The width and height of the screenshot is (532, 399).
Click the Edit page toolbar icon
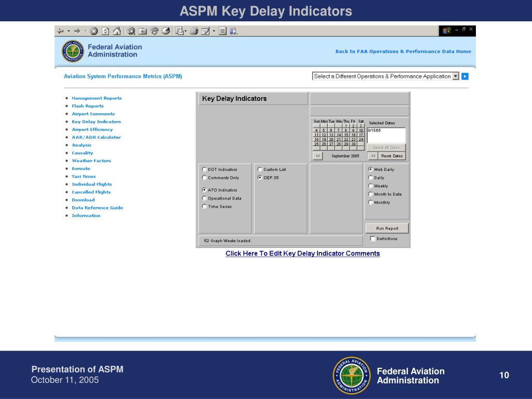206,31
